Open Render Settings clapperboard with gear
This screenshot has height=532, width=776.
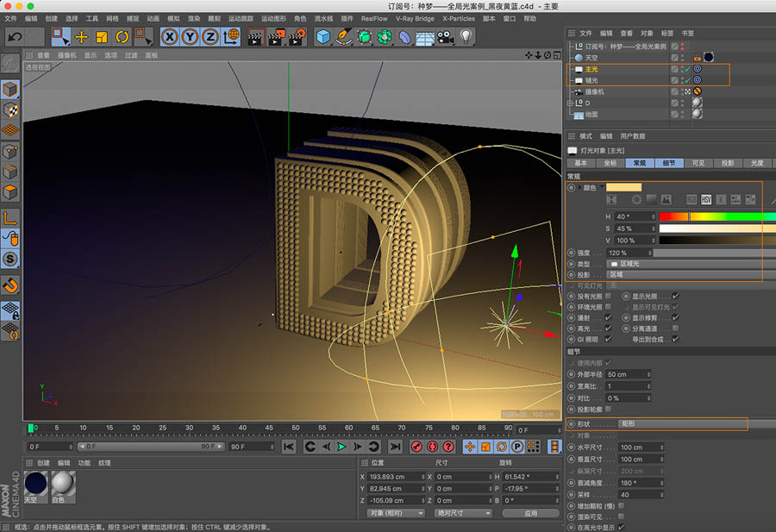pyautogui.click(x=297, y=37)
